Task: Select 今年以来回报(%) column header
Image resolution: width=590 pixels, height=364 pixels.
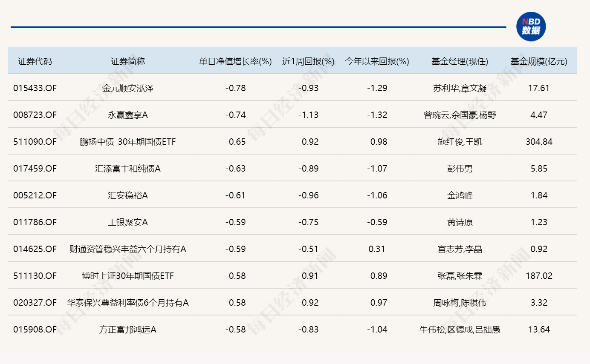Action: click(x=377, y=61)
